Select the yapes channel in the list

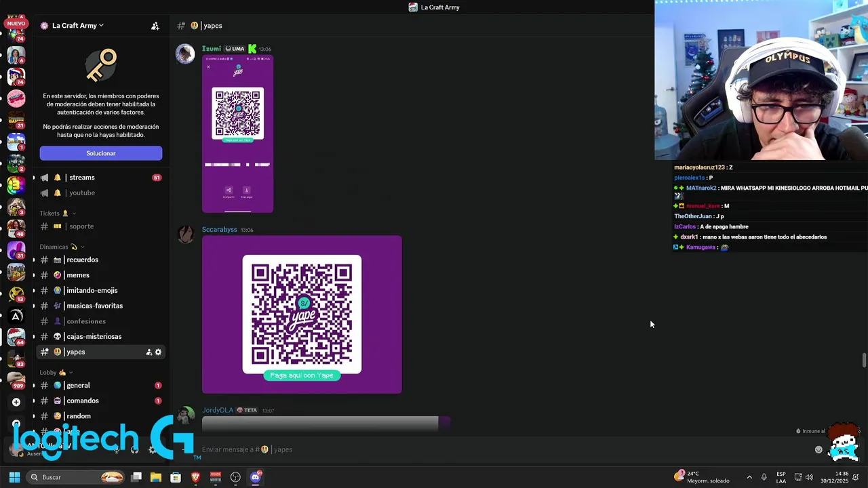pyautogui.click(x=99, y=352)
